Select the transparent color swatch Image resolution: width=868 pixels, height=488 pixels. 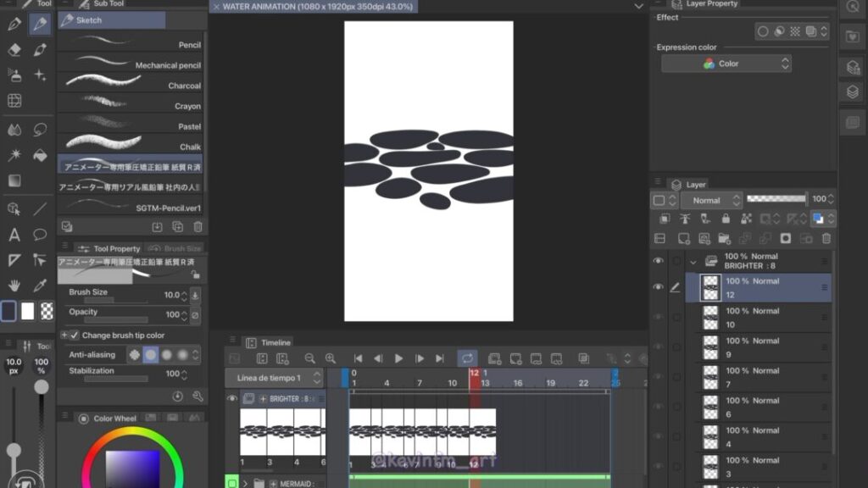pyautogui.click(x=47, y=311)
